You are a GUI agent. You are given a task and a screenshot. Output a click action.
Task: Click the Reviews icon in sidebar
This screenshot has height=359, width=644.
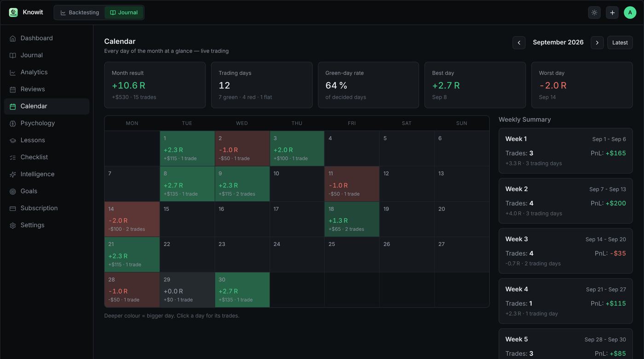pos(13,90)
